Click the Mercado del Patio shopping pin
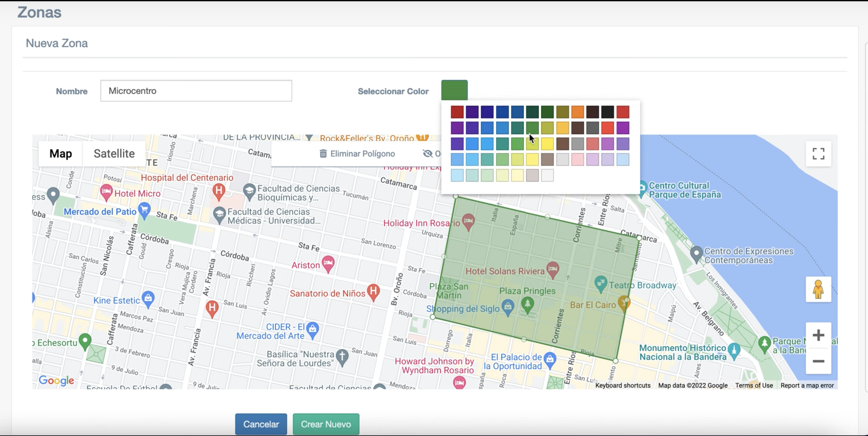This screenshot has width=868, height=436. click(x=144, y=210)
